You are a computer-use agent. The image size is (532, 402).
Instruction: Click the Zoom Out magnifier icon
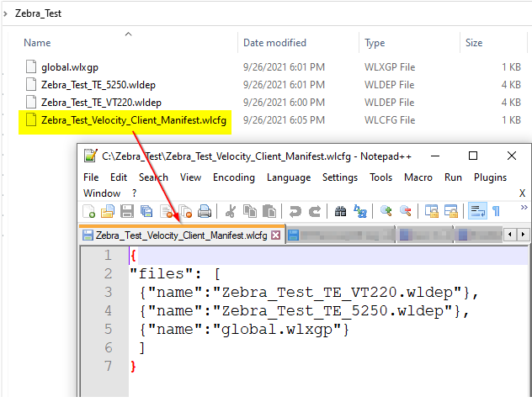(x=406, y=211)
